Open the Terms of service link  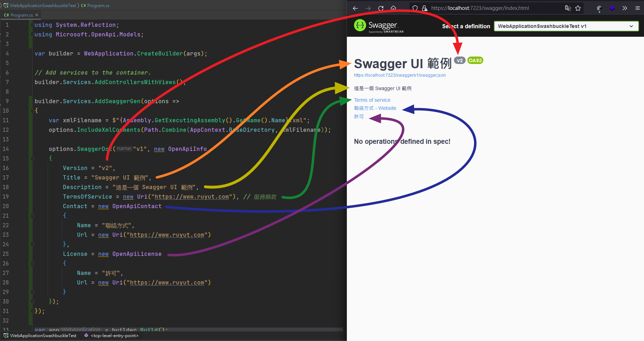point(372,100)
